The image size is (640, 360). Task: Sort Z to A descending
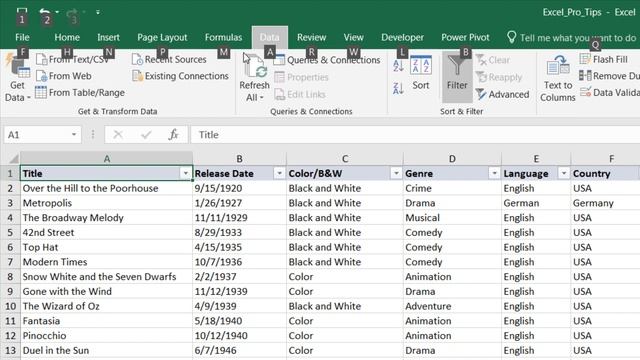point(398,88)
